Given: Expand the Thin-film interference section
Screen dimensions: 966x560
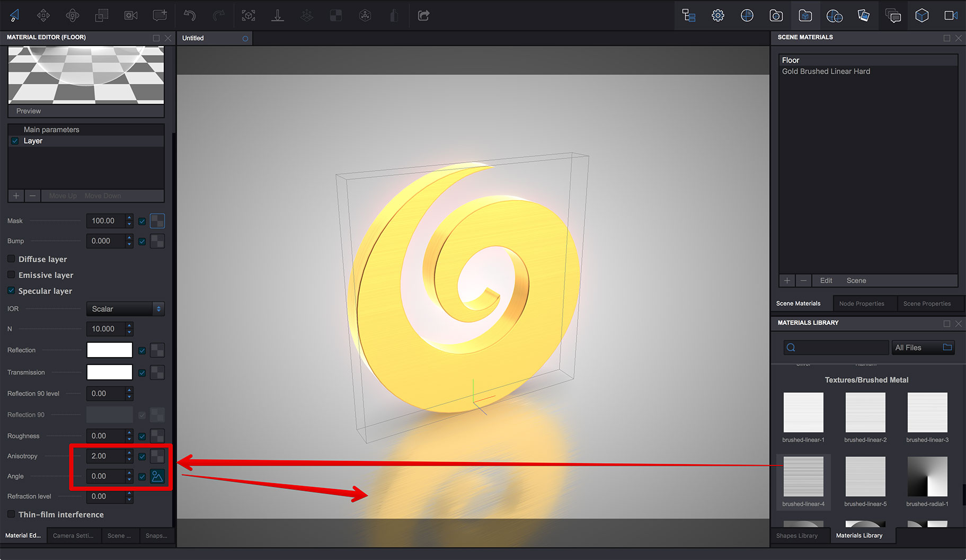Looking at the screenshot, I should coord(11,514).
